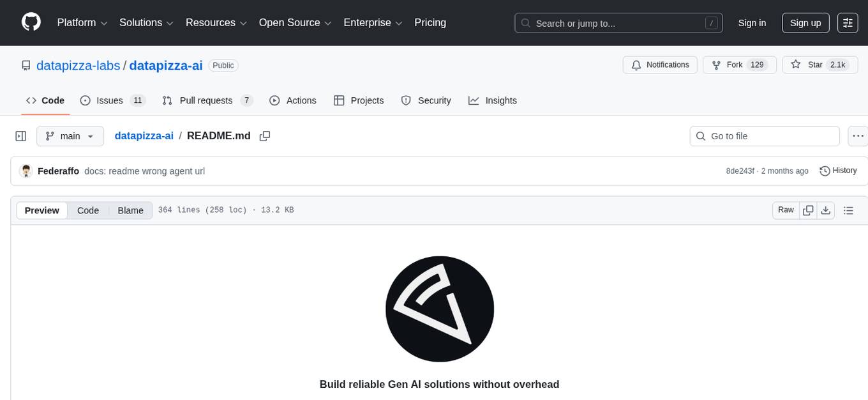Switch to the Issues tab
868x400 pixels.
point(109,100)
